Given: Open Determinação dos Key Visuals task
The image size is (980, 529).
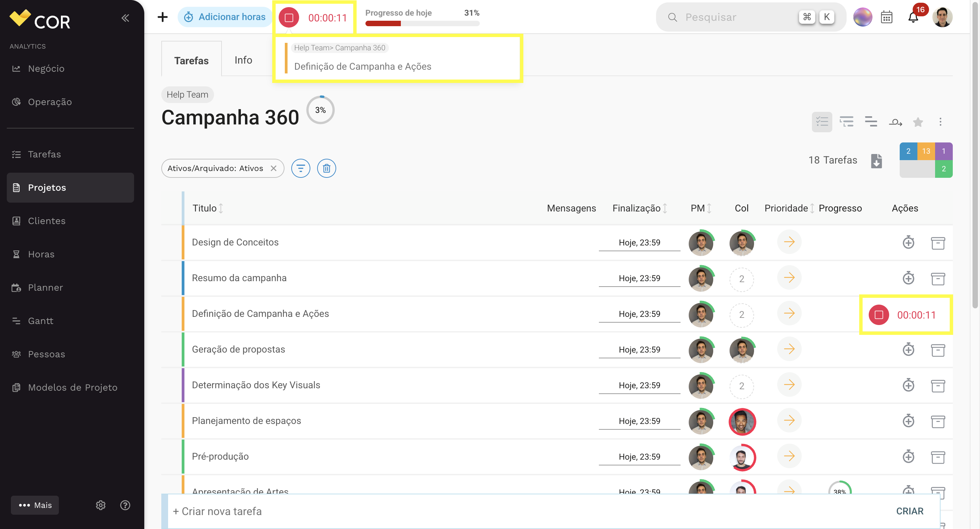Looking at the screenshot, I should coord(256,385).
